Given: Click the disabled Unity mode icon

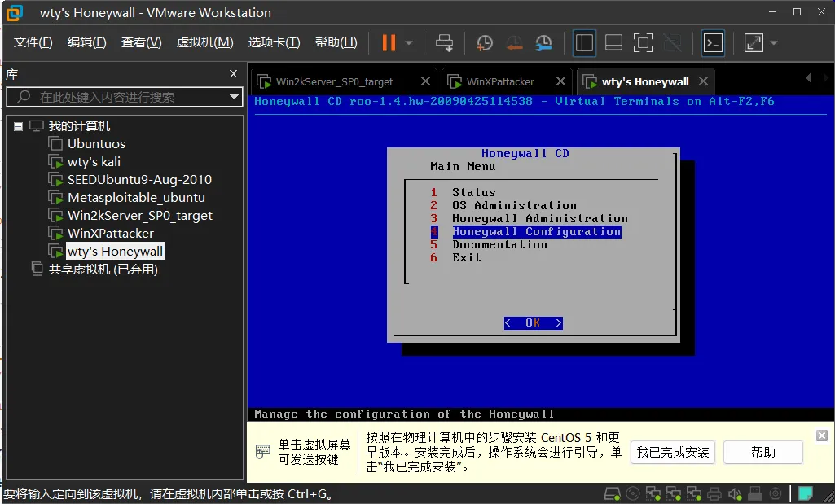Looking at the screenshot, I should click(x=672, y=42).
